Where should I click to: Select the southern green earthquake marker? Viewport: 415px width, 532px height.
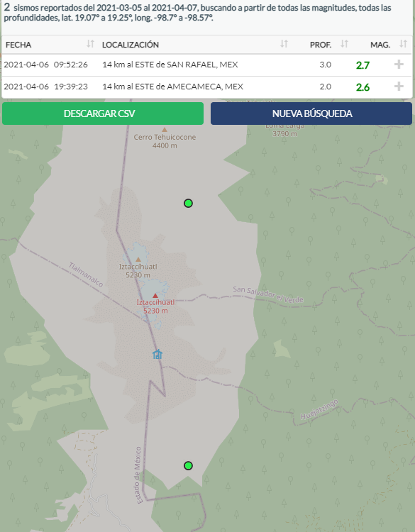tap(188, 465)
